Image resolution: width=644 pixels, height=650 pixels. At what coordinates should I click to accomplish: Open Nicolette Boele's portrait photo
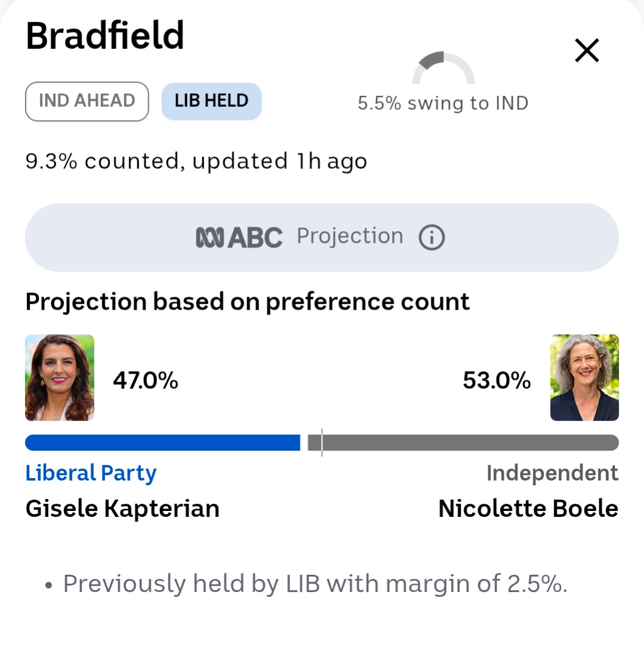584,378
